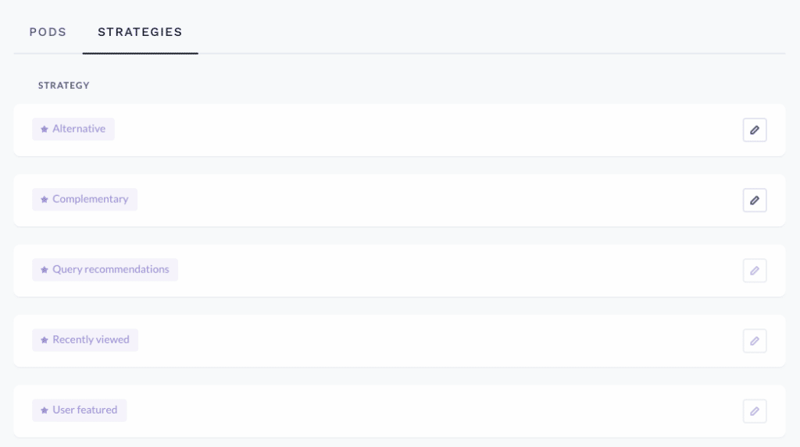The width and height of the screenshot is (800, 447).
Task: Click the pencil icon for Complementary
Action: pos(755,200)
